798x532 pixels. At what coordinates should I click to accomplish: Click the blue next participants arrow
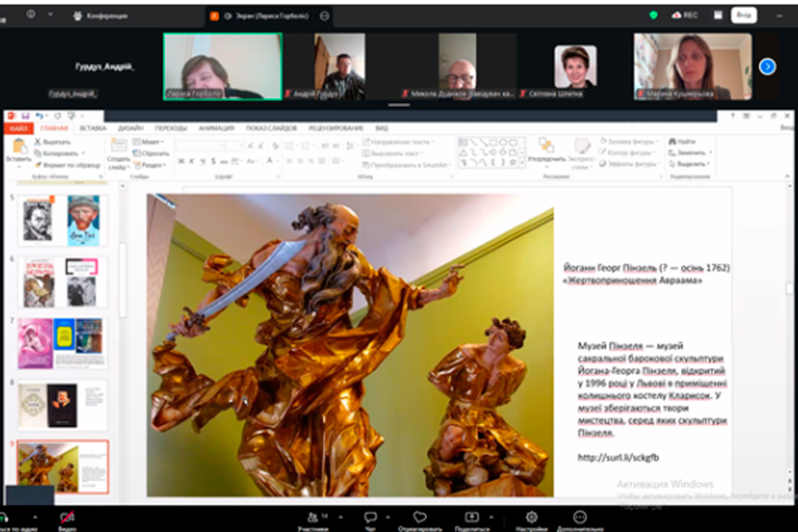pos(768,66)
